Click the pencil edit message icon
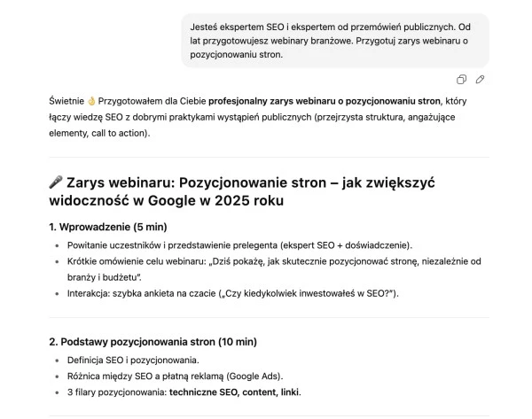 coord(480,80)
